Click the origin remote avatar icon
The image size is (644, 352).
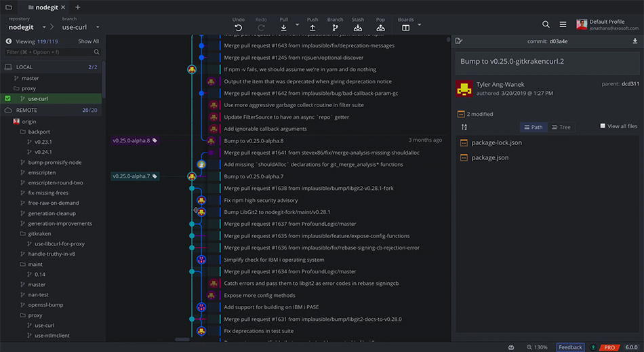[16, 121]
